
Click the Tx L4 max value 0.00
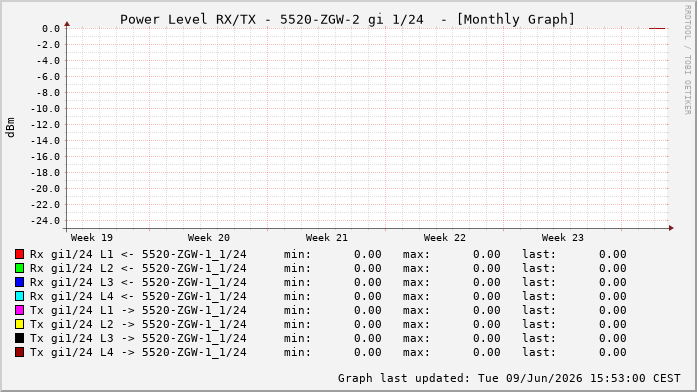pyautogui.click(x=487, y=352)
